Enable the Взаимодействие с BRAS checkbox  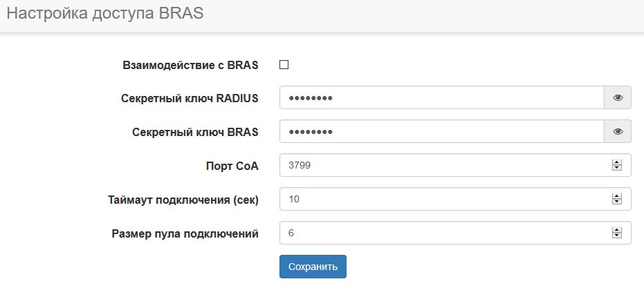pyautogui.click(x=284, y=65)
